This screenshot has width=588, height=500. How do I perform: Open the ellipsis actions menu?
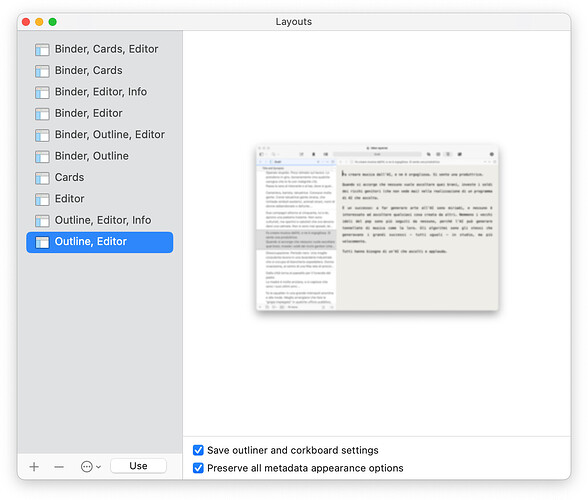[87, 467]
